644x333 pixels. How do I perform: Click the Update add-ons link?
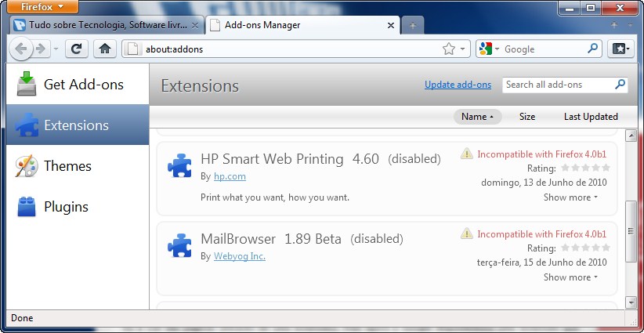coord(458,85)
